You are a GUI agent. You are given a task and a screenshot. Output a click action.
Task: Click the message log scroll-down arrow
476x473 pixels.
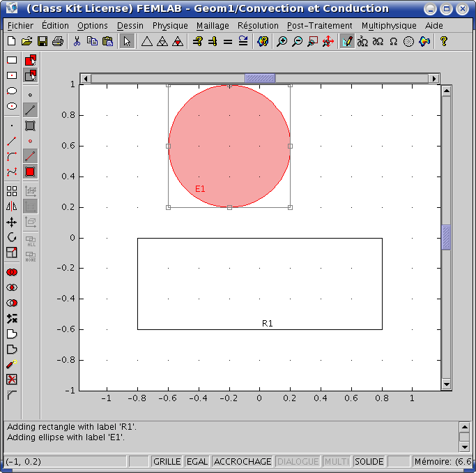(x=465, y=446)
